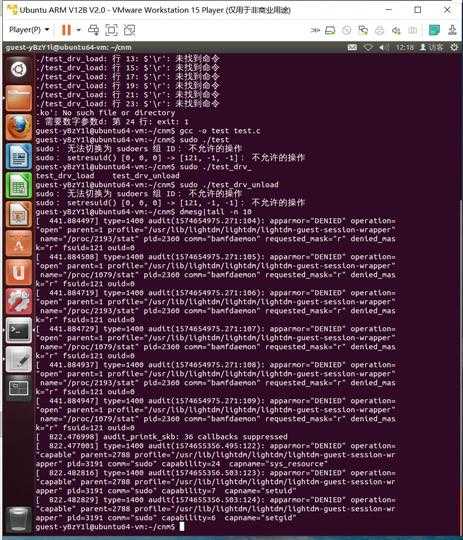
Task: Maximize the VMware Player window
Action: [x=418, y=10]
